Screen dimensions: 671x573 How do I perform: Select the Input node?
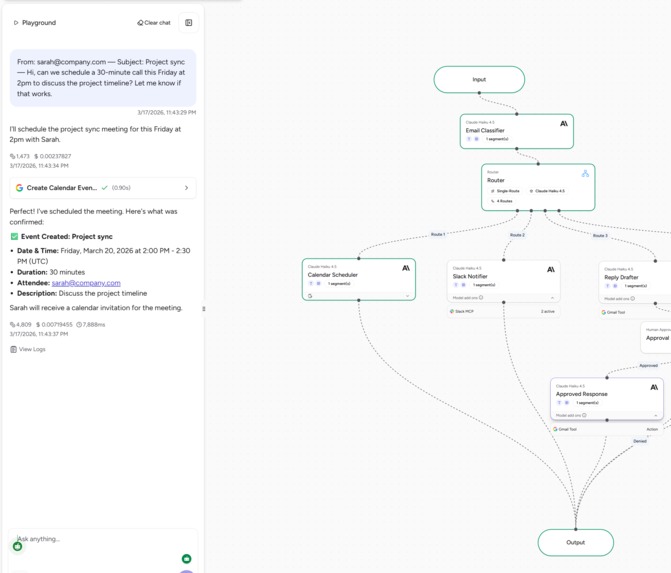(479, 80)
